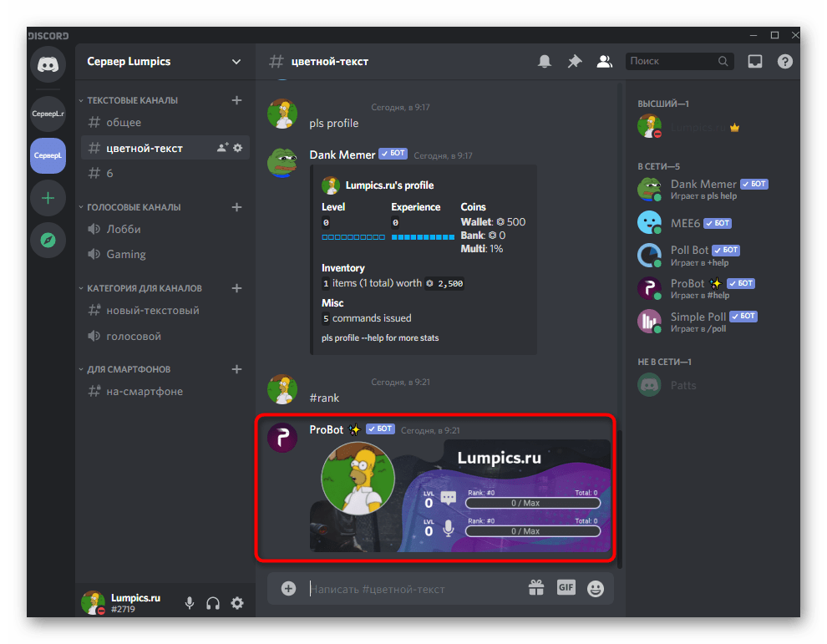Create invite for цветной-текст channel
The height and width of the screenshot is (644, 827).
(x=222, y=148)
